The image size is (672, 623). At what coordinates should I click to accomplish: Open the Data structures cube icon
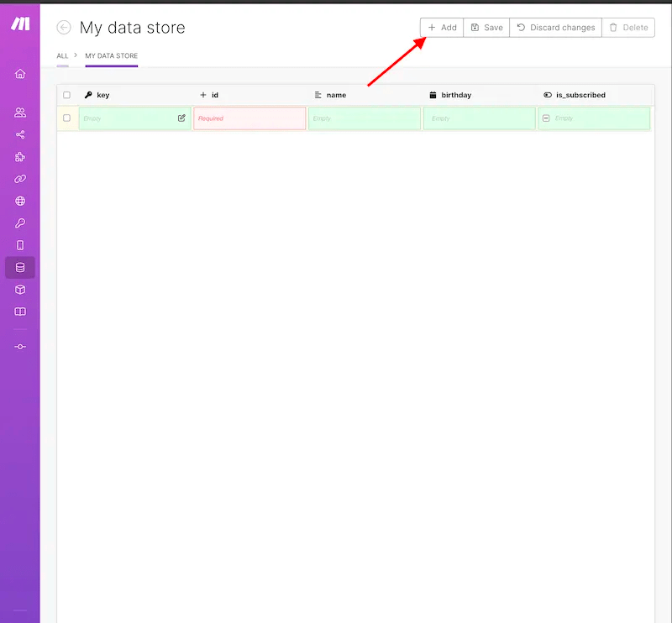(19, 289)
